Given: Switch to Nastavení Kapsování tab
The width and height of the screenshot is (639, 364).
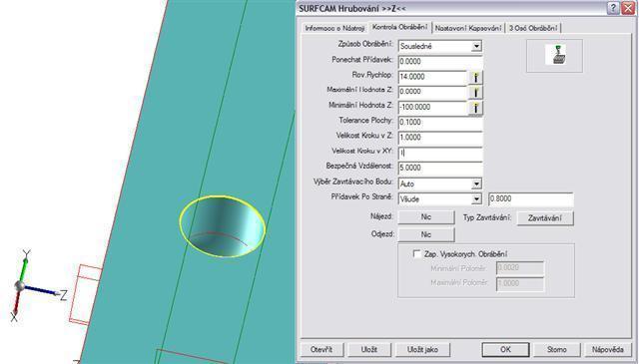Looking at the screenshot, I should (x=468, y=28).
